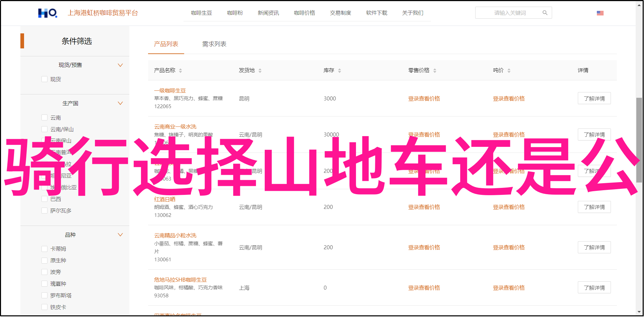Open product link 云南精品小粒水洗
Screen dimensions: 644x317
coord(175,235)
